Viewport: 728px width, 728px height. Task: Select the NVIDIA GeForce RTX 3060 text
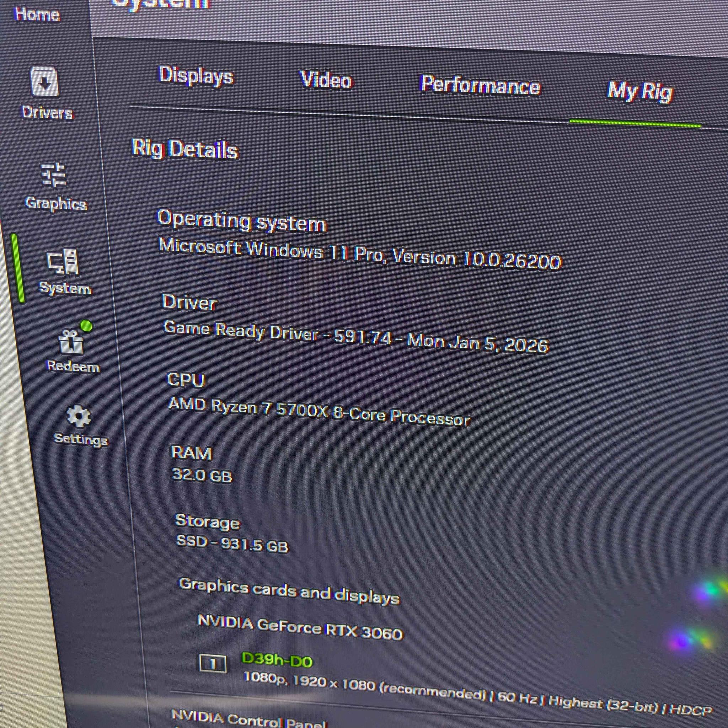tap(300, 627)
